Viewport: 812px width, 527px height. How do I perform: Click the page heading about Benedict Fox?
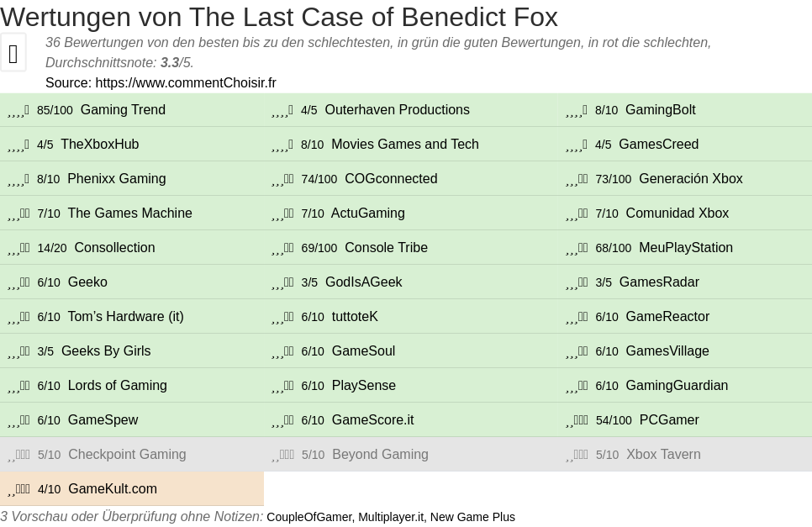(x=279, y=17)
